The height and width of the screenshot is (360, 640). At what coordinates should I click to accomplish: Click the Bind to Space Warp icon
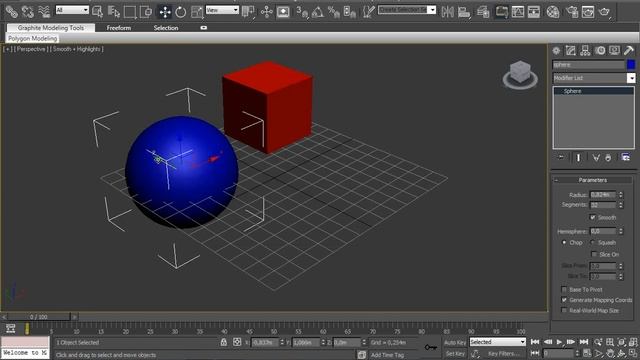click(x=44, y=12)
